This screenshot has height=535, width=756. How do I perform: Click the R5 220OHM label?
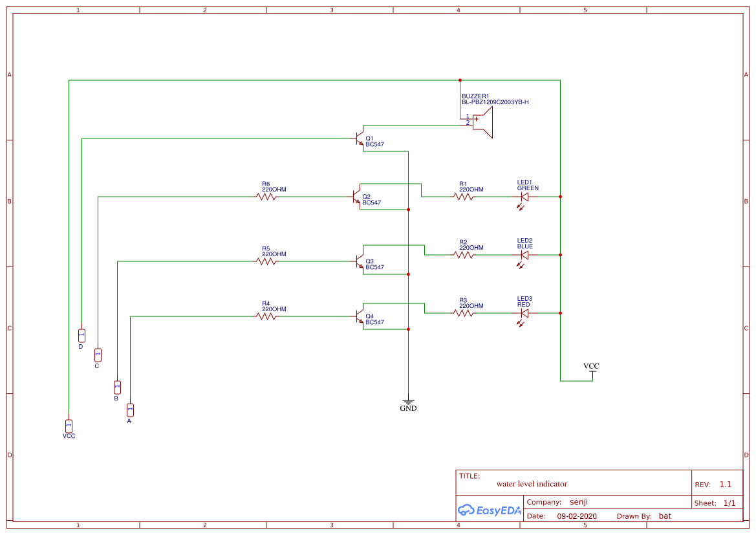click(x=274, y=252)
